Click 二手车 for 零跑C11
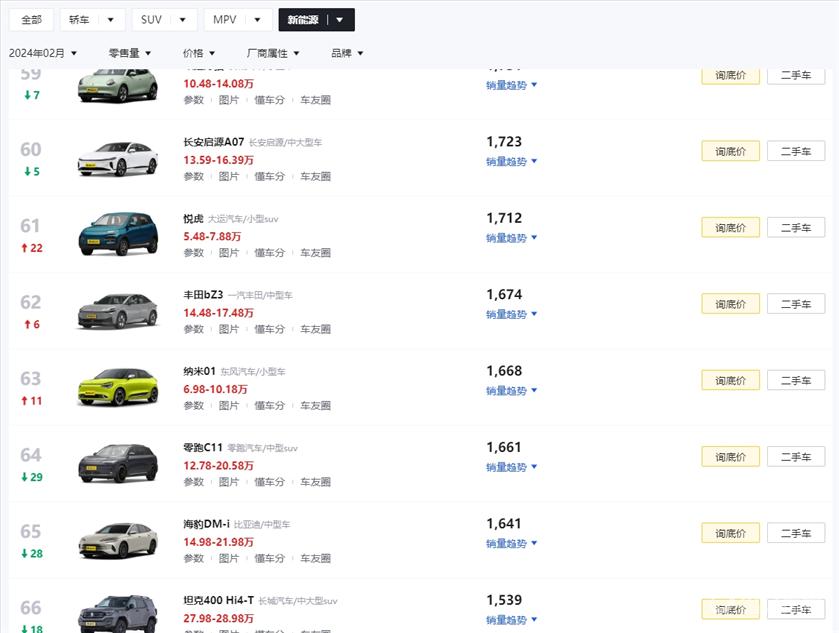 coord(796,457)
